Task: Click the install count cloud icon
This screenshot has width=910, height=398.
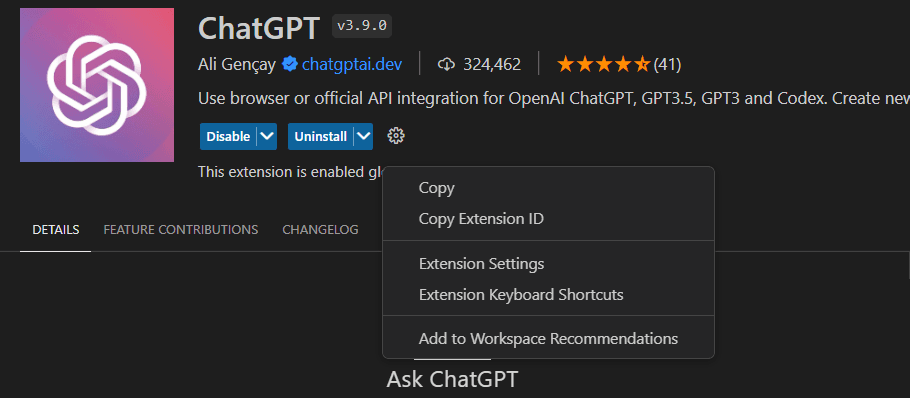Action: [x=446, y=64]
